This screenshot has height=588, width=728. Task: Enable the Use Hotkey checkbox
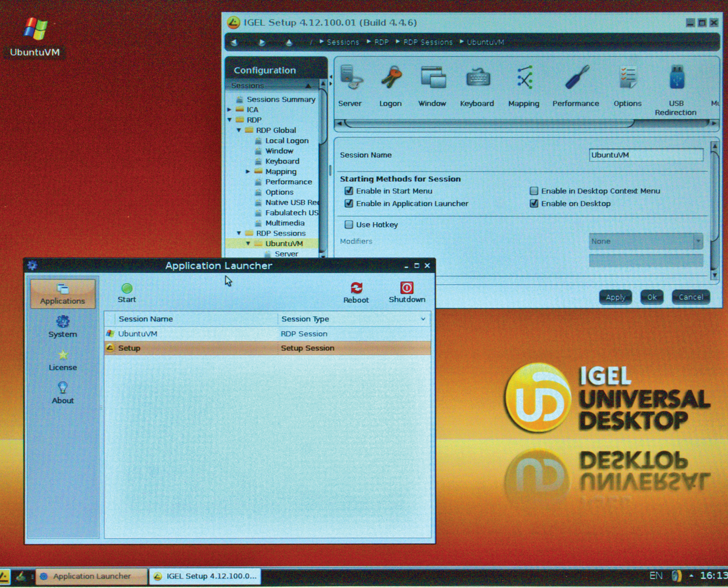pos(349,224)
